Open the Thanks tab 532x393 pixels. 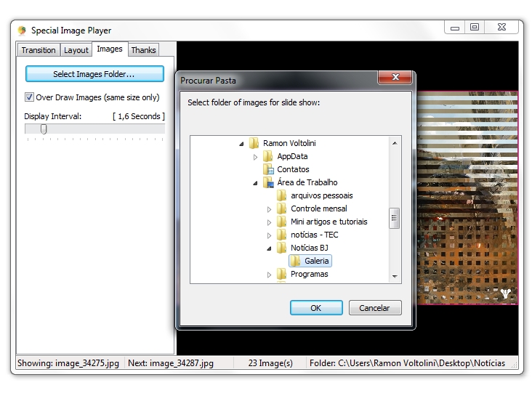(x=143, y=50)
